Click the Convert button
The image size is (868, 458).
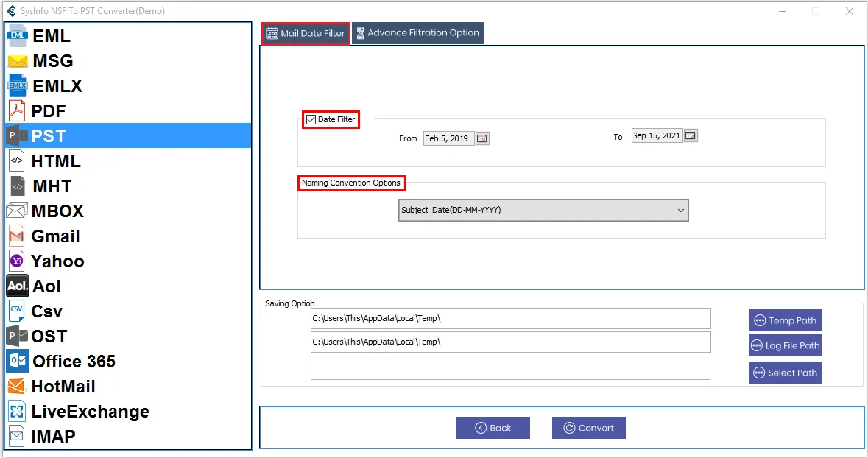[x=588, y=428]
